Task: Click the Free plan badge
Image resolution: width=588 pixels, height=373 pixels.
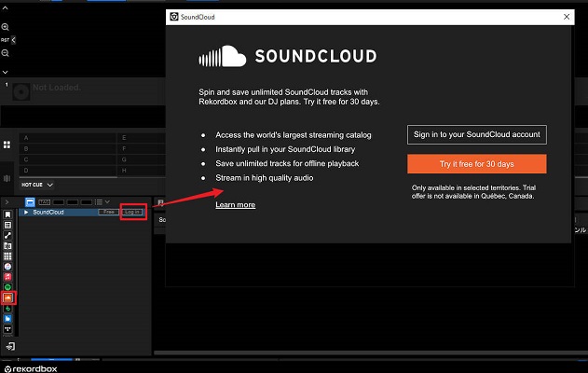Action: point(108,212)
